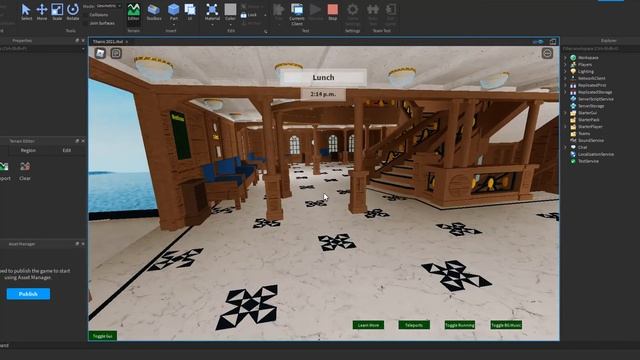Activate the Rotate tool

73,11
